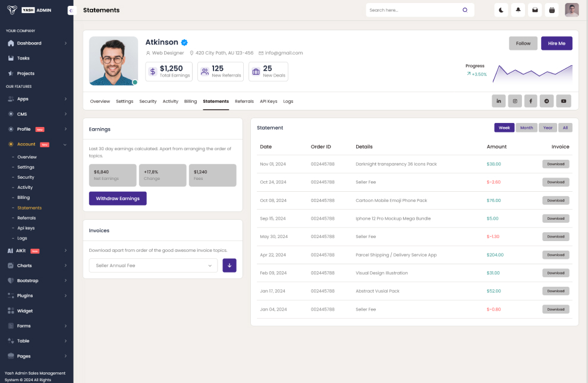Viewport: 588px width, 383px height.
Task: Click the New Deals briefcase icon
Action: 256,71
